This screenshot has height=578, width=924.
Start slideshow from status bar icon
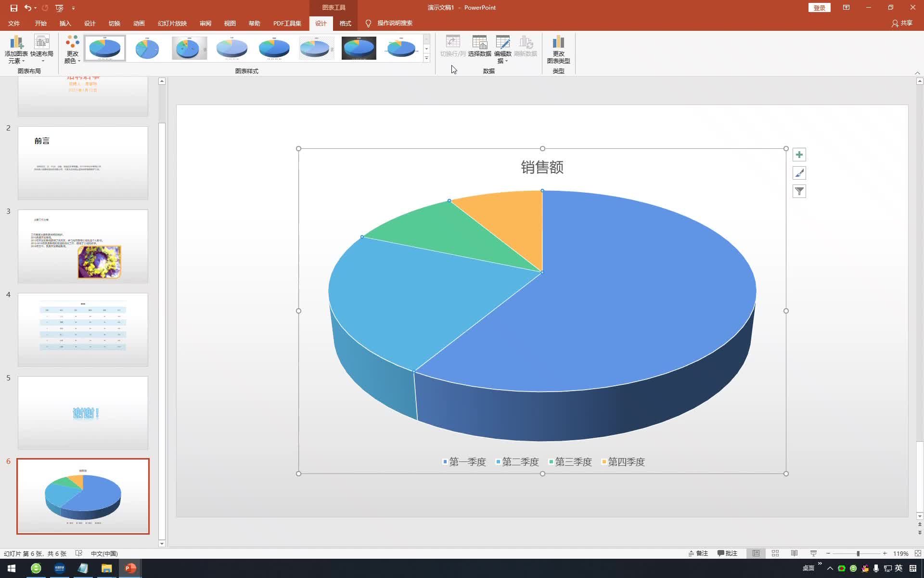(814, 553)
